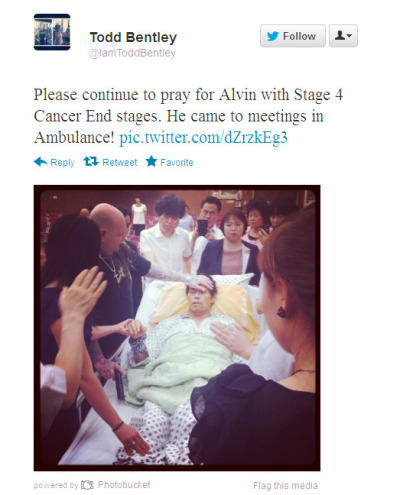This screenshot has width=400, height=495.
Task: Click the Reply text link
Action: coord(62,163)
